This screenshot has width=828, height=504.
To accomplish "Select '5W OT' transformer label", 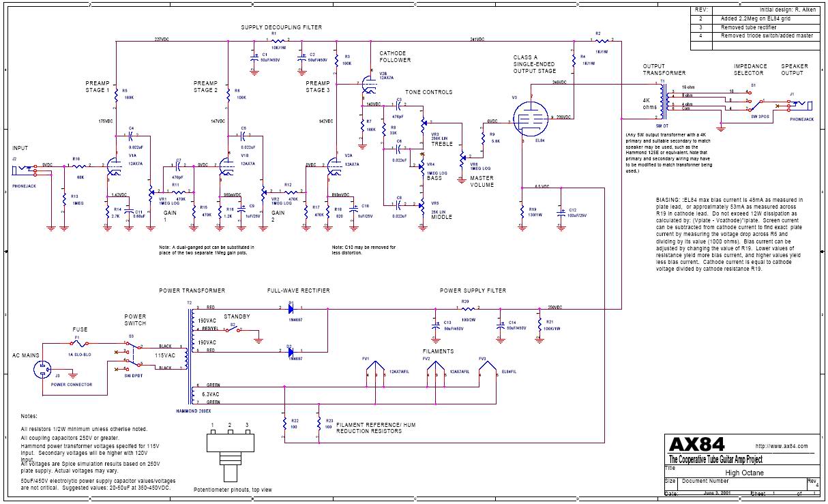I will click(x=661, y=127).
